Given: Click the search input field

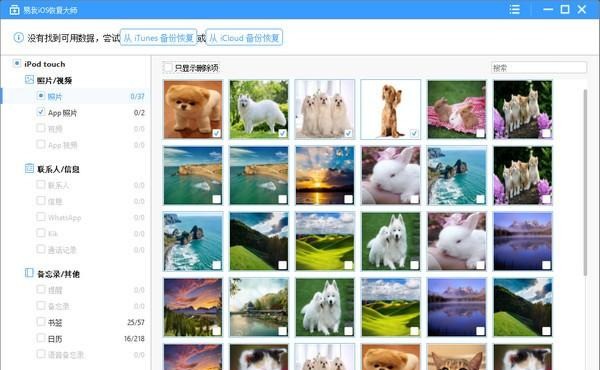Looking at the screenshot, I should 538,68.
